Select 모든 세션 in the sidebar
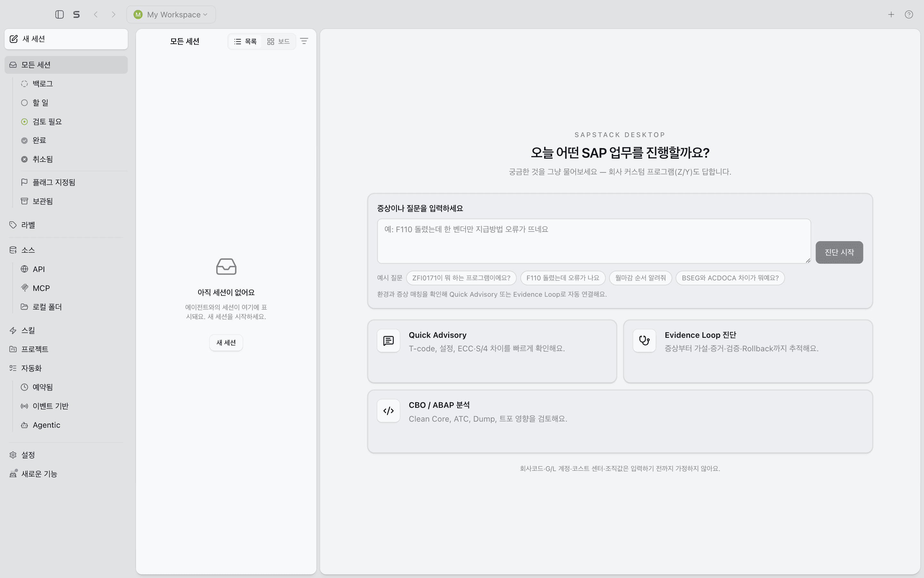This screenshot has height=578, width=924. [x=66, y=65]
